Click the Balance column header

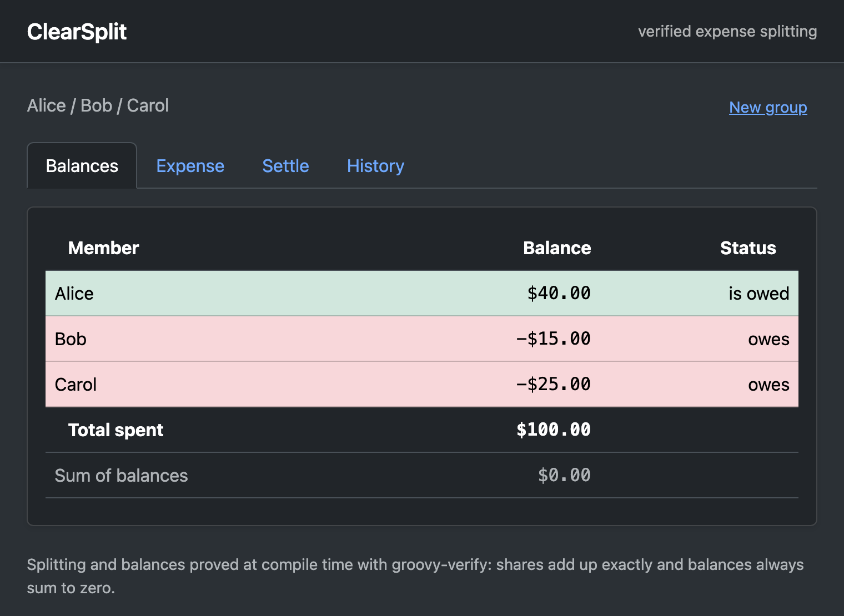(557, 248)
